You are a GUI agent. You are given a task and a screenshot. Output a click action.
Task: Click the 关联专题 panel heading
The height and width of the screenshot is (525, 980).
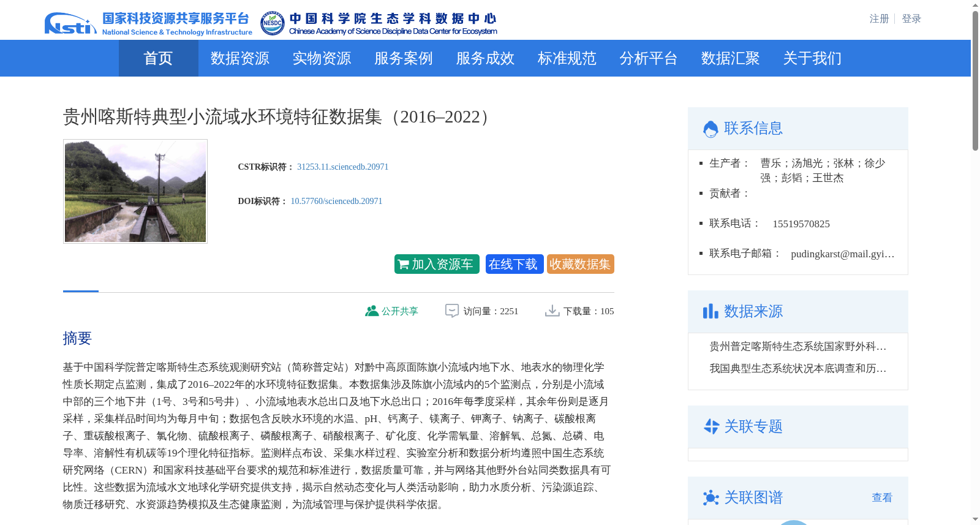click(x=753, y=426)
